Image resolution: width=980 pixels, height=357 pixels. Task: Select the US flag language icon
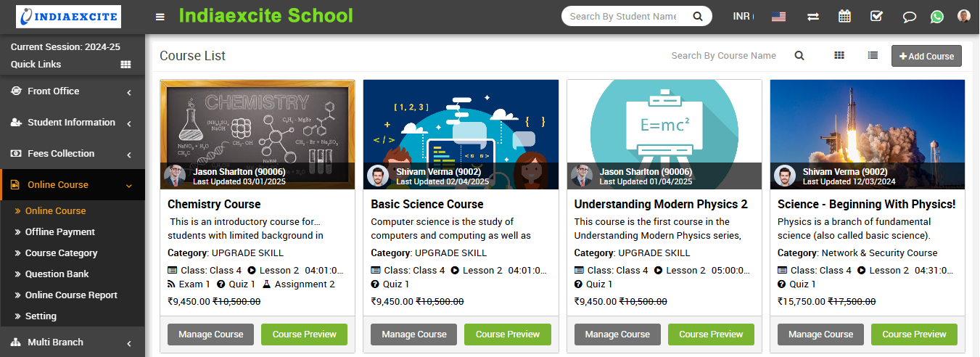coord(779,16)
